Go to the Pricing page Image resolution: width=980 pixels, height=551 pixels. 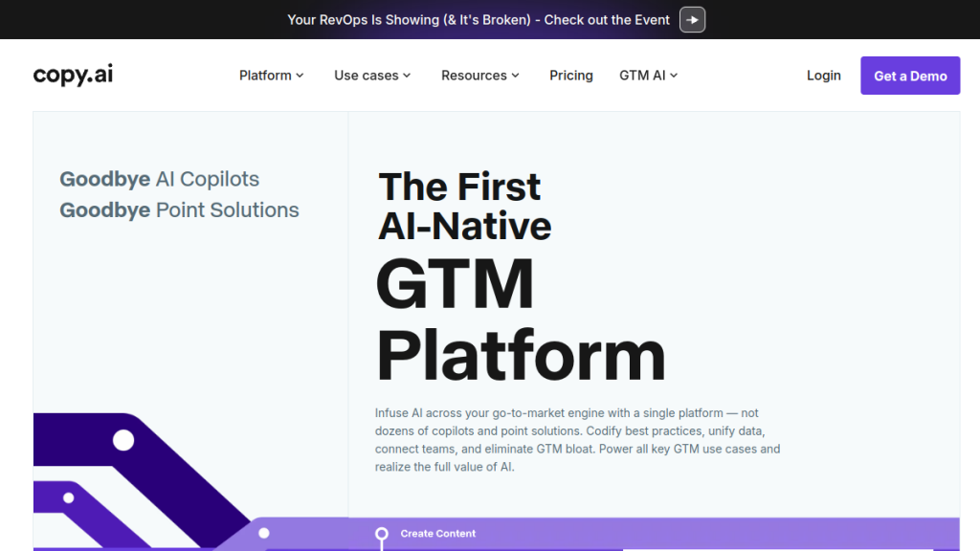click(x=571, y=76)
